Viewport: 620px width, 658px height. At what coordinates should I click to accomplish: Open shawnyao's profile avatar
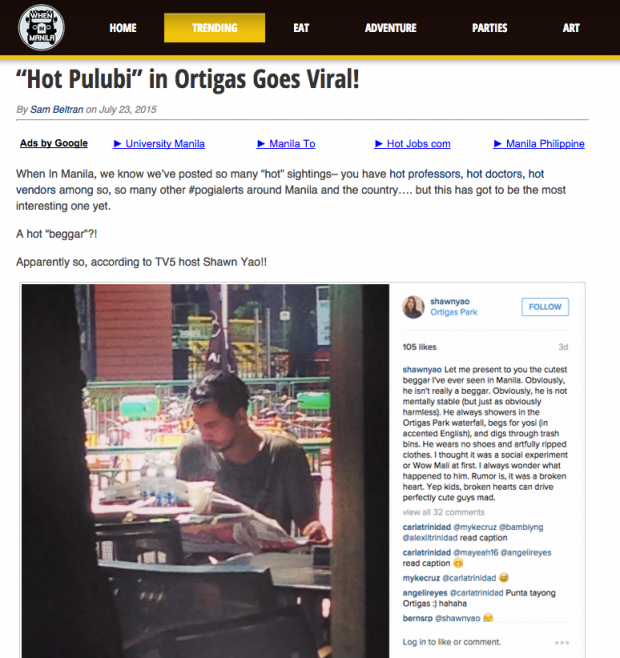(413, 307)
